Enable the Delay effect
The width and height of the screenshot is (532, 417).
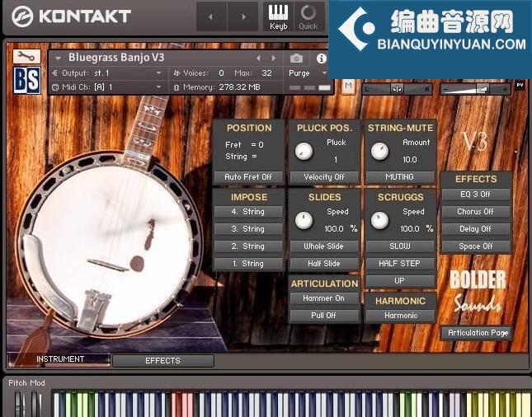(475, 229)
